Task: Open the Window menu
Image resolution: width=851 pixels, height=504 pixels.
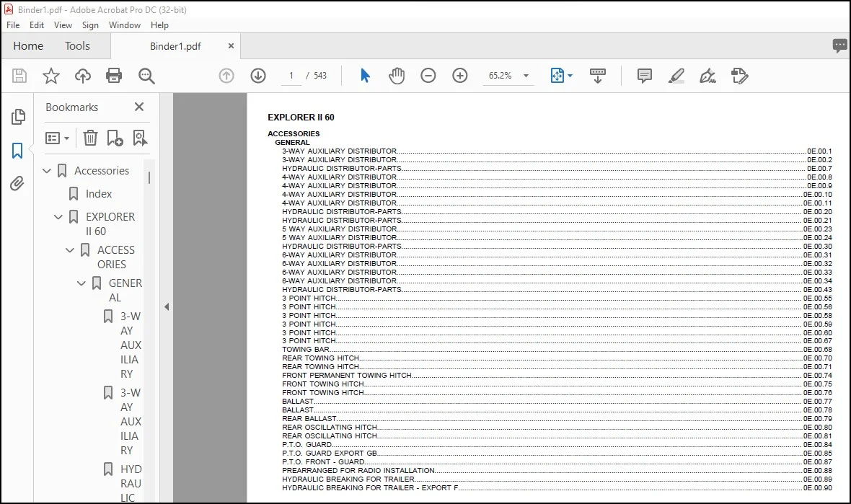Action: click(x=124, y=25)
